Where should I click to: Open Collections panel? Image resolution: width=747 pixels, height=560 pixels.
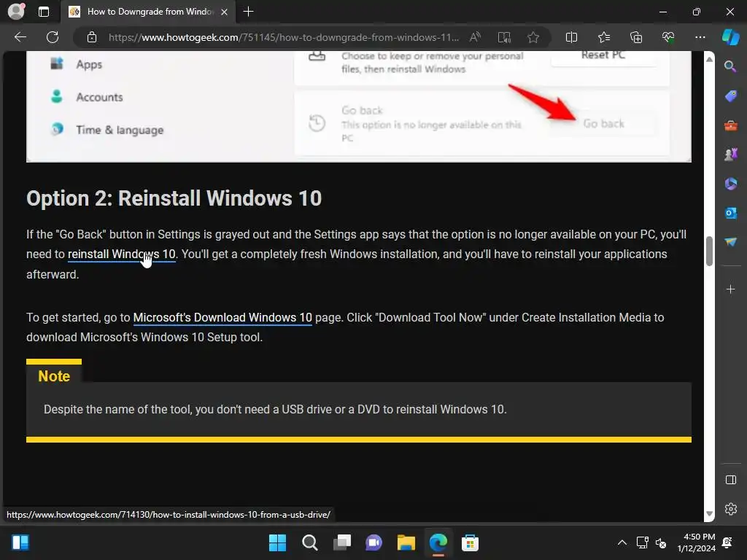[636, 37]
